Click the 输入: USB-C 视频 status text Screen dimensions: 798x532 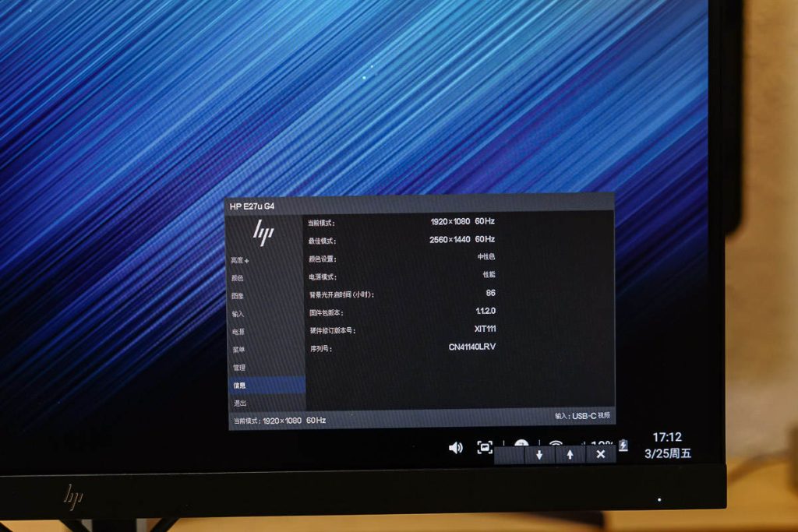582,415
